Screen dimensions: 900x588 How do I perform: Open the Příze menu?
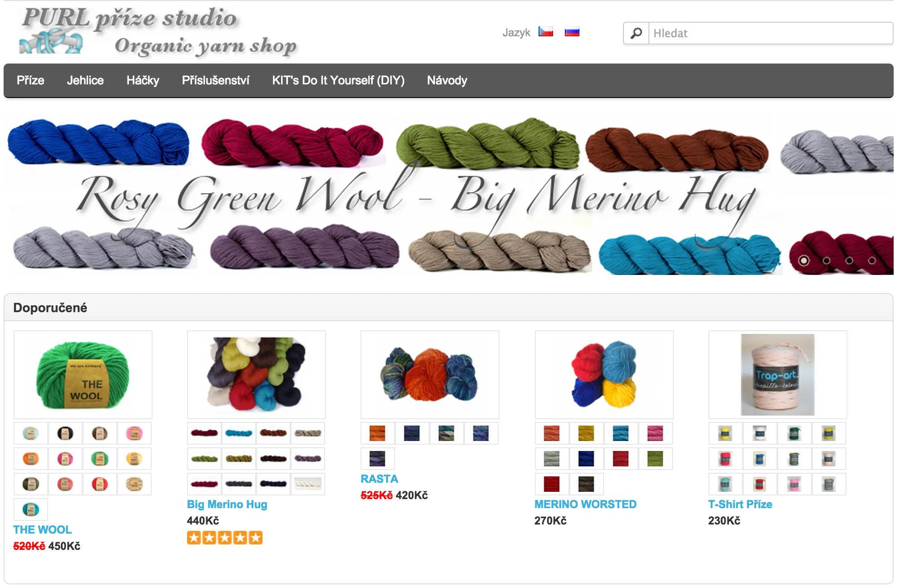(x=30, y=80)
